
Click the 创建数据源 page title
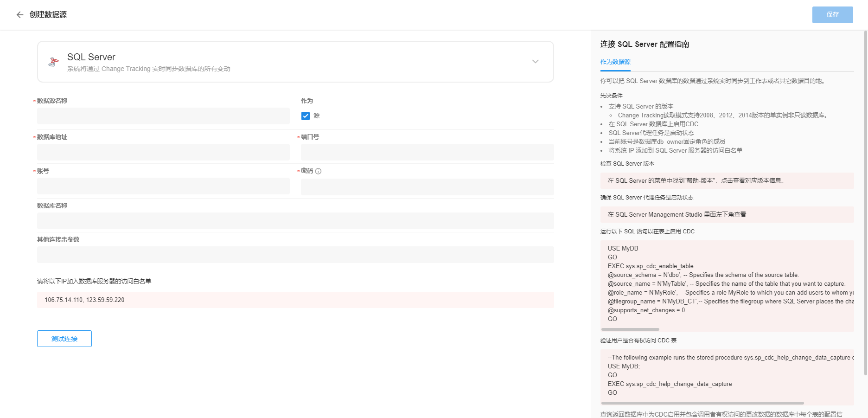click(x=48, y=15)
